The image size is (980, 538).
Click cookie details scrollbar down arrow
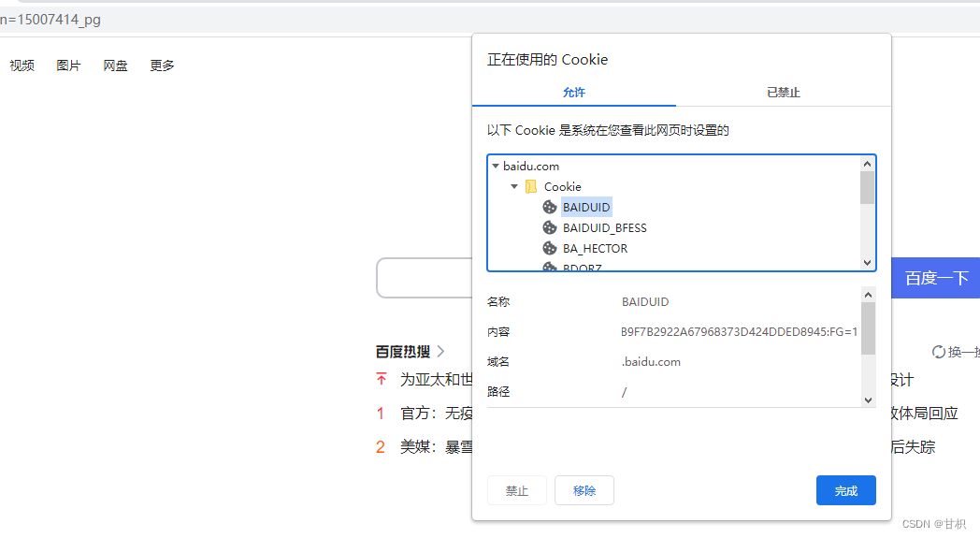tap(868, 400)
